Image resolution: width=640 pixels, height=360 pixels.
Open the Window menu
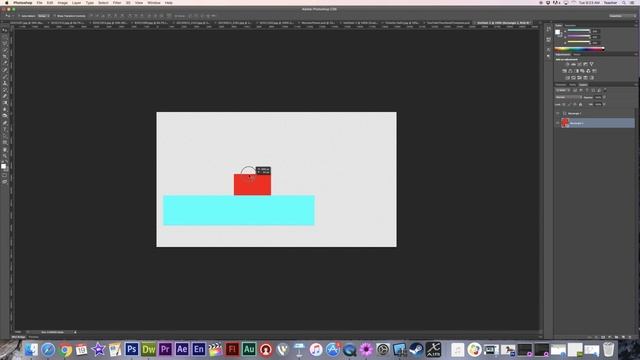(x=154, y=3)
